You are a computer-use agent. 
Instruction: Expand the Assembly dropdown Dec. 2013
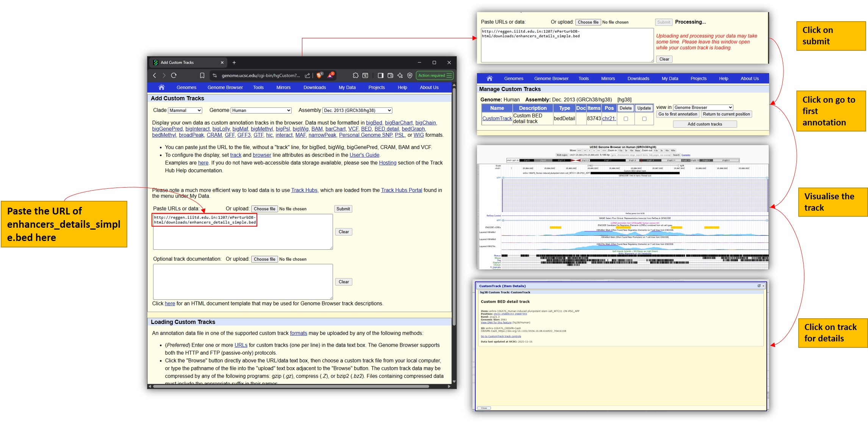coord(357,111)
